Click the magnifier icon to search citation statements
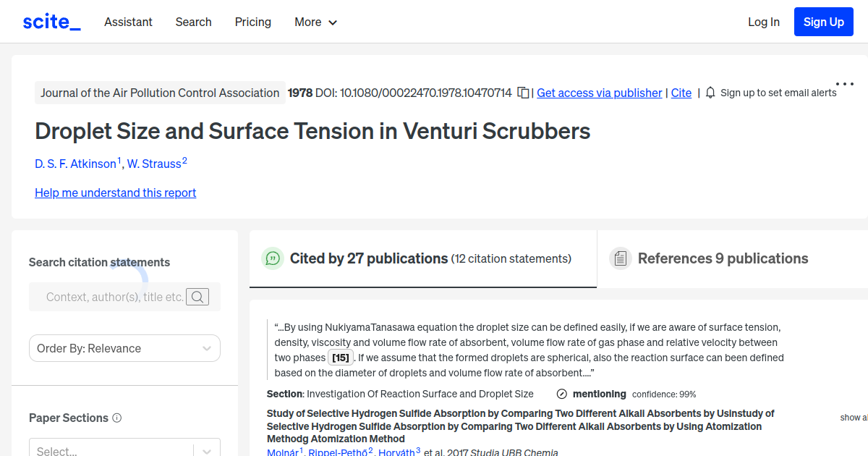868x456 pixels. 197,297
